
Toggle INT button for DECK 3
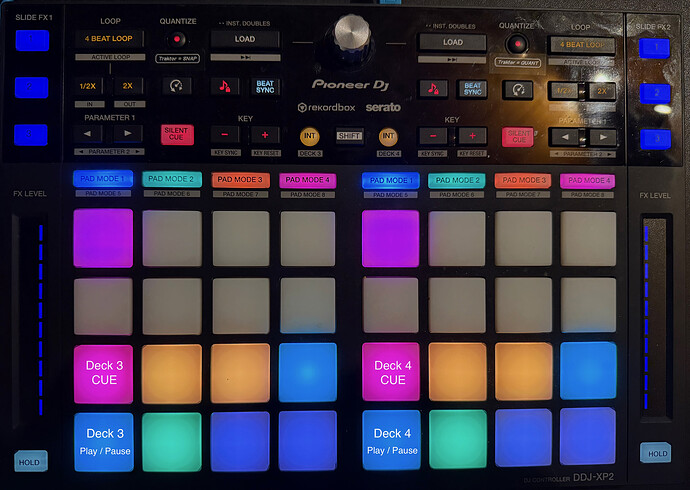click(x=309, y=136)
